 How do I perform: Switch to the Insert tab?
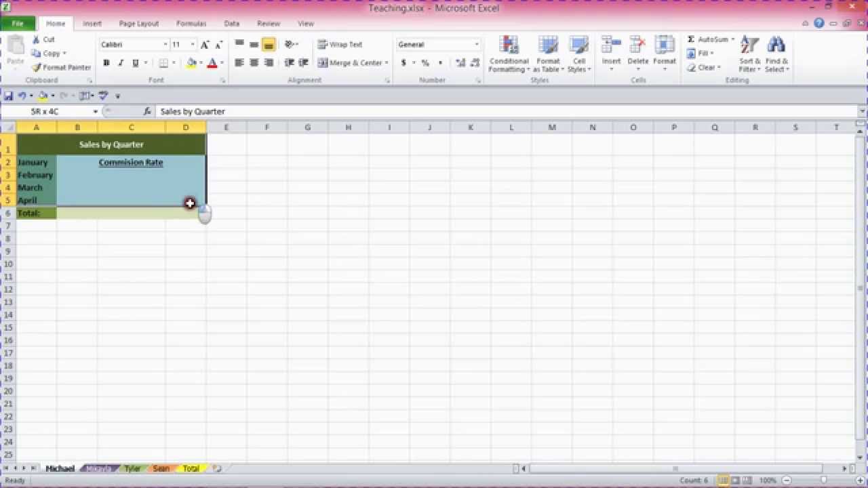click(92, 23)
